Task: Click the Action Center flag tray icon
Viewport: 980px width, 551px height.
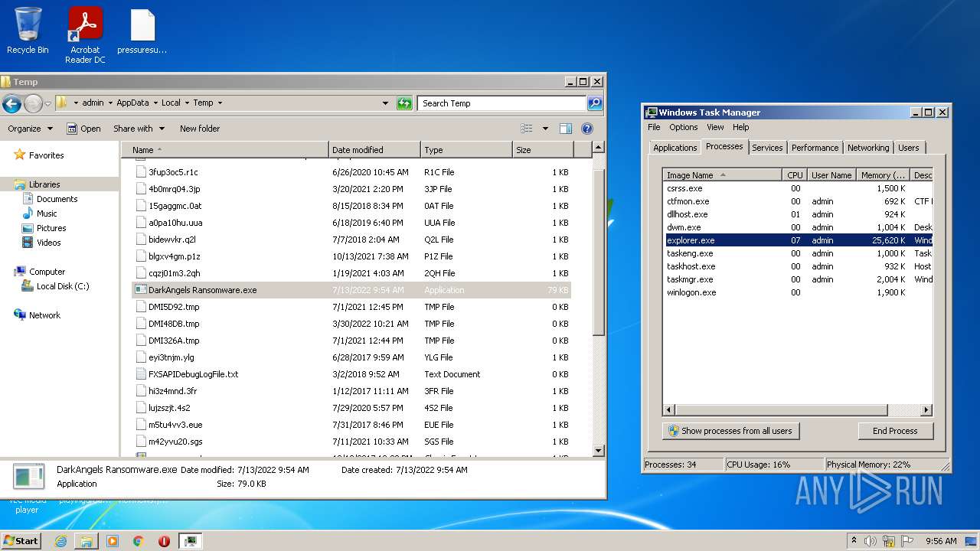Action: [908, 541]
